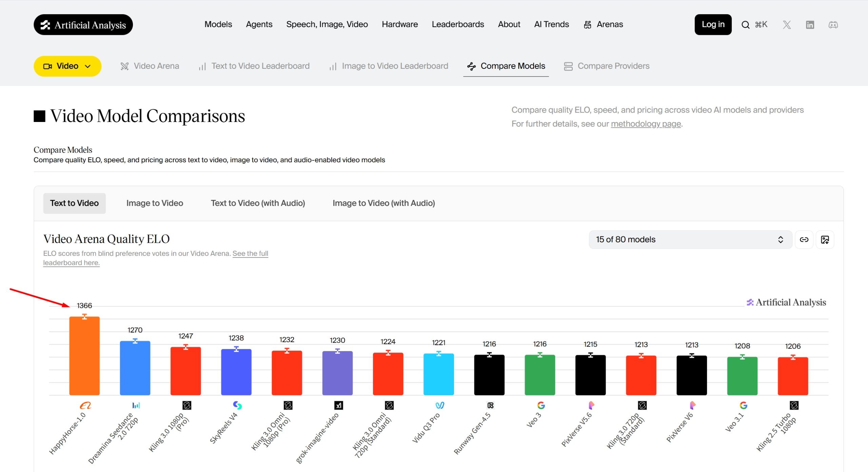Open the Discord icon link
This screenshot has width=868, height=472.
[x=833, y=25]
